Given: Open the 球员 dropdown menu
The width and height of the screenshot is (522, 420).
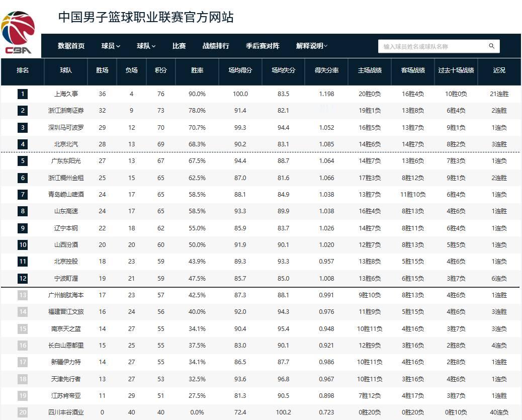Looking at the screenshot, I should (110, 46).
